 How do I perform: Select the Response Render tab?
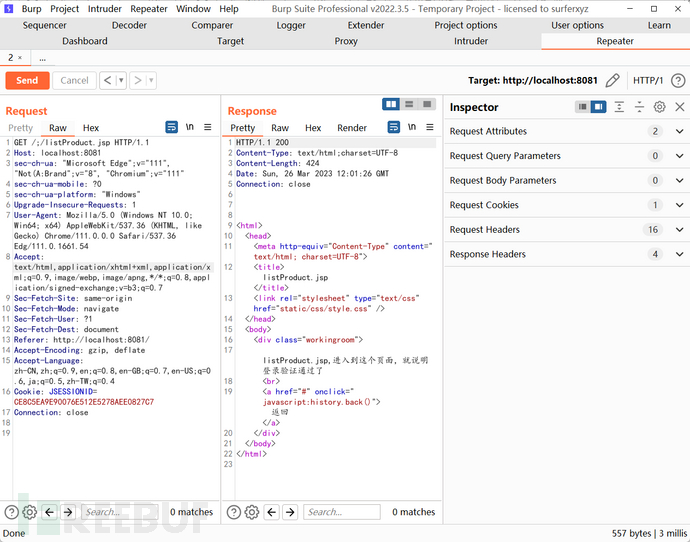(352, 128)
